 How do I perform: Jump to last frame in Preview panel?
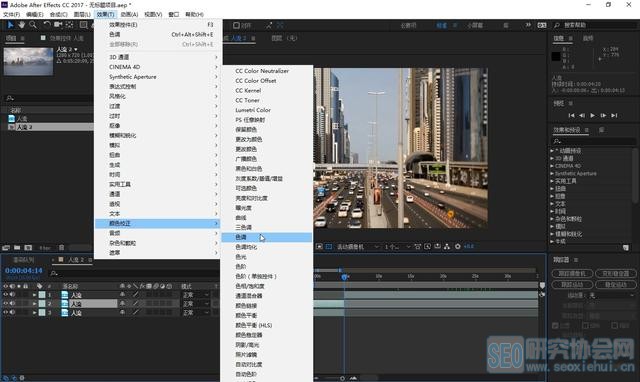point(614,115)
